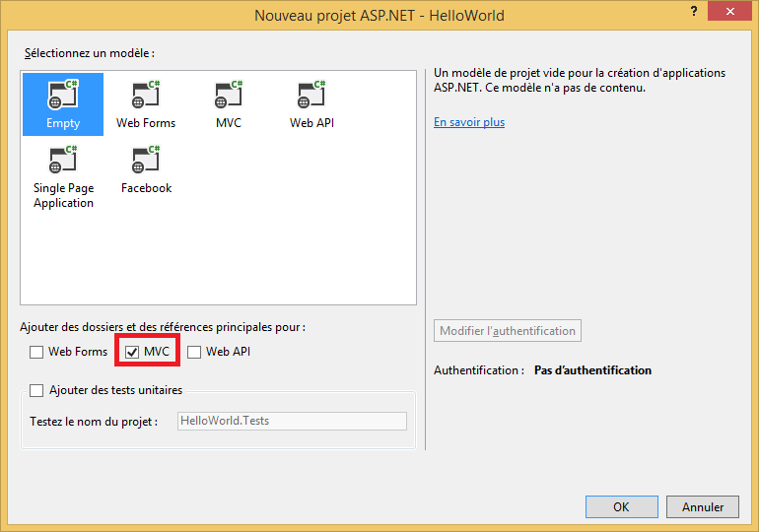This screenshot has height=532, width=759.
Task: Pick the MVC template icon
Action: [x=229, y=104]
